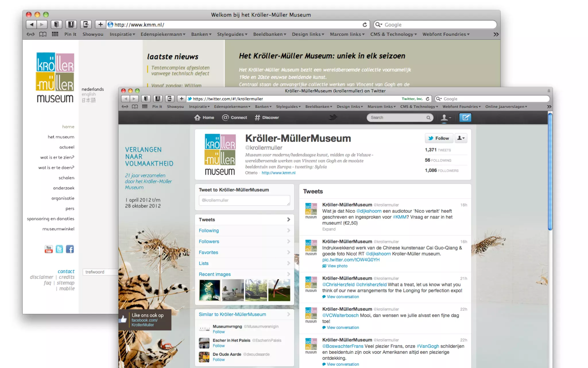The height and width of the screenshot is (368, 588).
Task: Click forward button in the kmm.nl window
Action: tap(42, 25)
